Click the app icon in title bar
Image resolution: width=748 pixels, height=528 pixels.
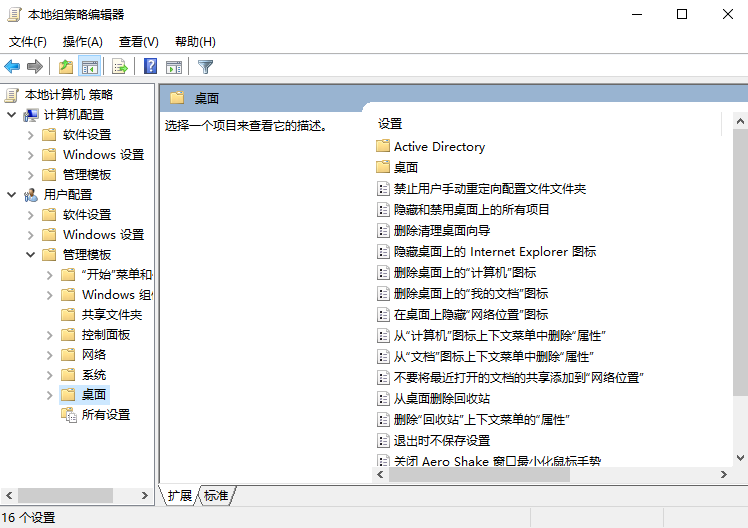(14, 15)
